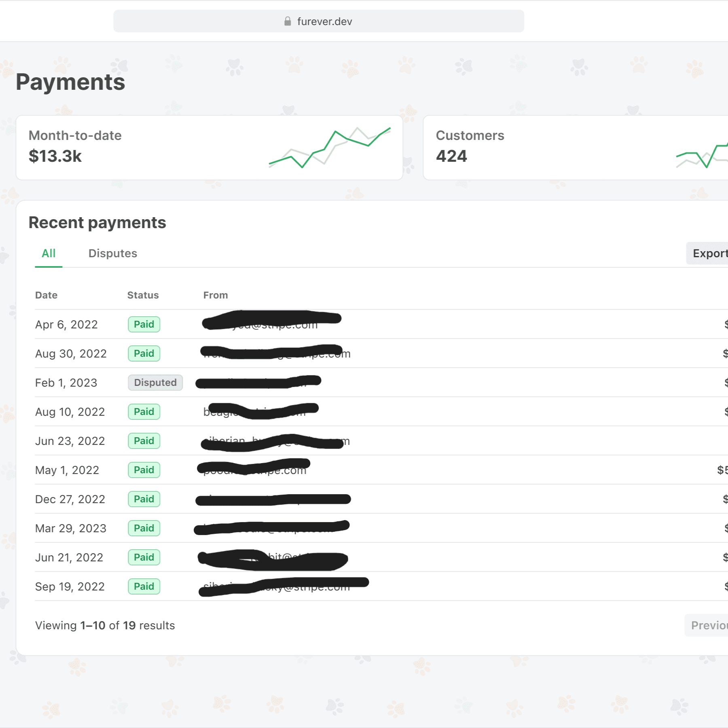
Task: Click the Paid badge on Jun 21, 2022
Action: click(x=144, y=557)
